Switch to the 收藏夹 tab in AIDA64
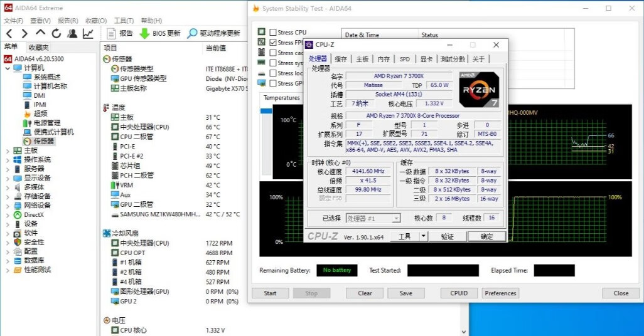The width and height of the screenshot is (644, 336). (39, 48)
